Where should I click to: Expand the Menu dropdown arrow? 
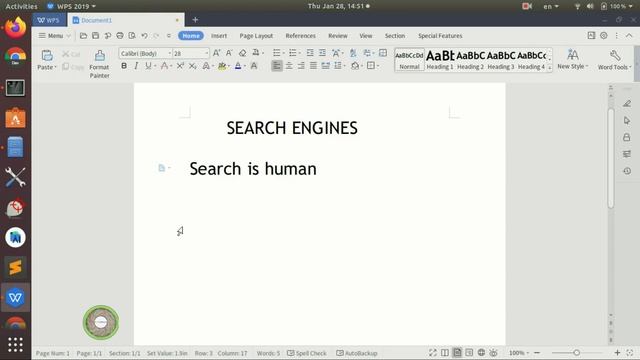(x=69, y=36)
